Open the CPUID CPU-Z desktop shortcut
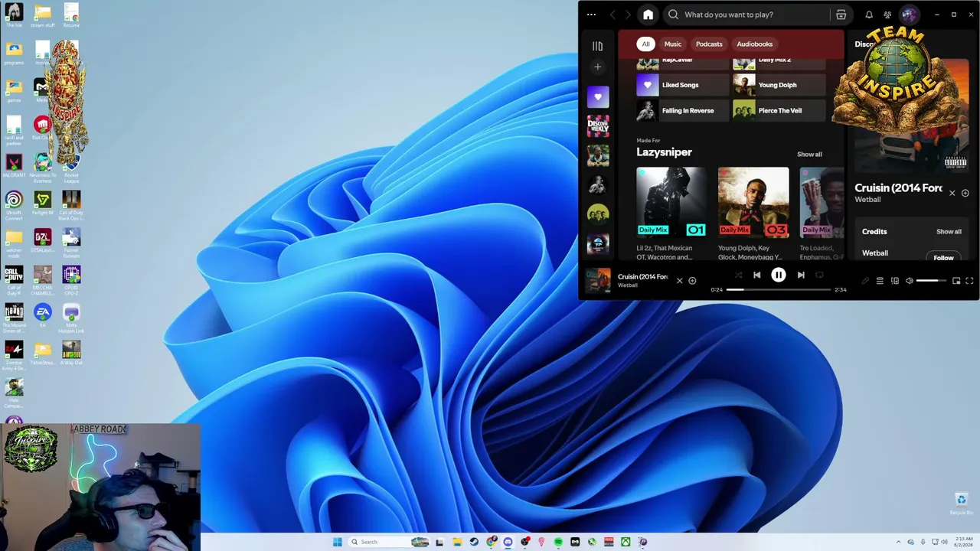The width and height of the screenshot is (980, 551). (71, 280)
